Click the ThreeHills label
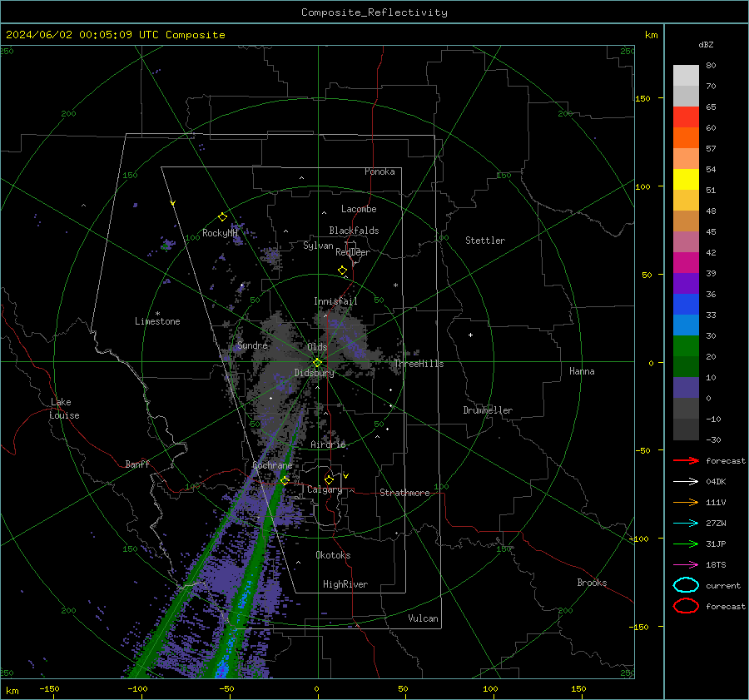Viewport: 749px width, 700px height. click(x=419, y=364)
